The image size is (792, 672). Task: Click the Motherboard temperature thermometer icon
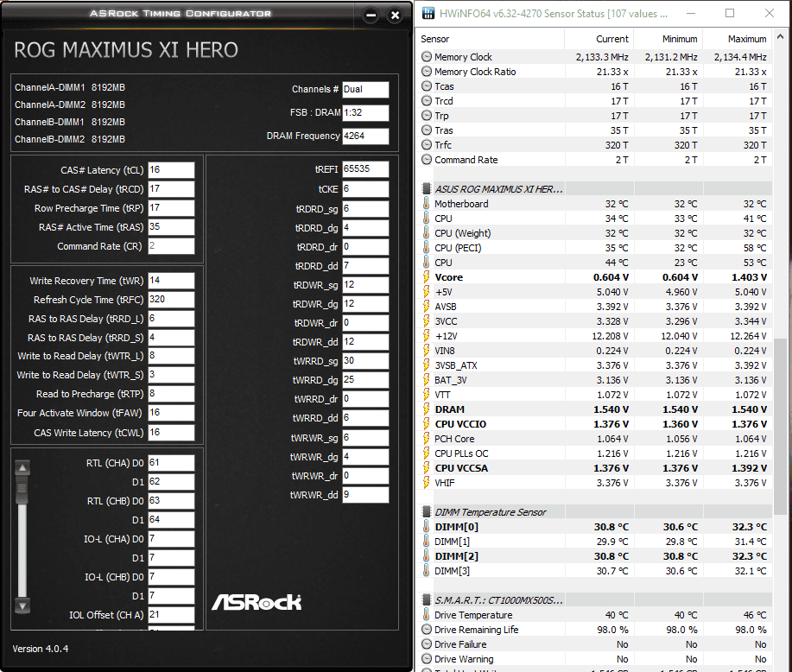tap(427, 204)
